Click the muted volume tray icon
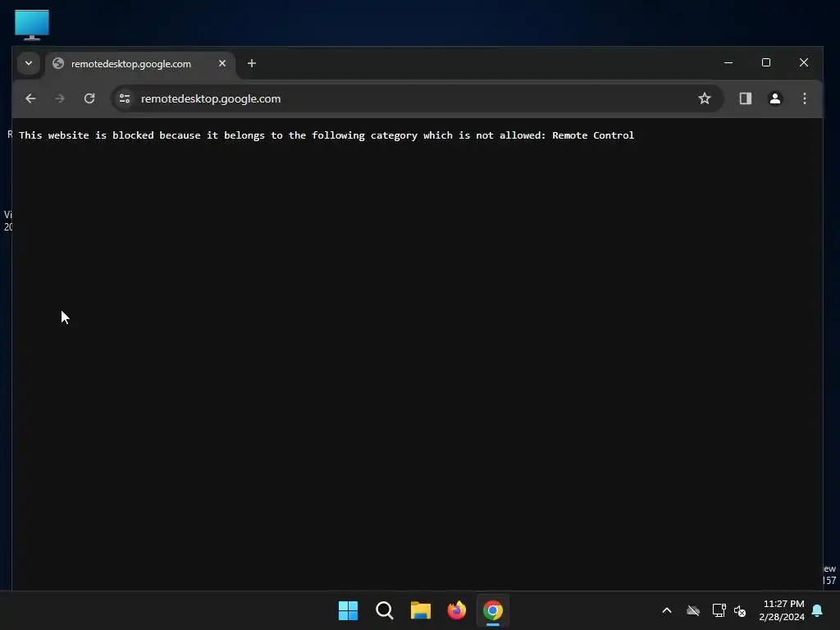Viewport: 840px width, 630px height. click(x=741, y=610)
